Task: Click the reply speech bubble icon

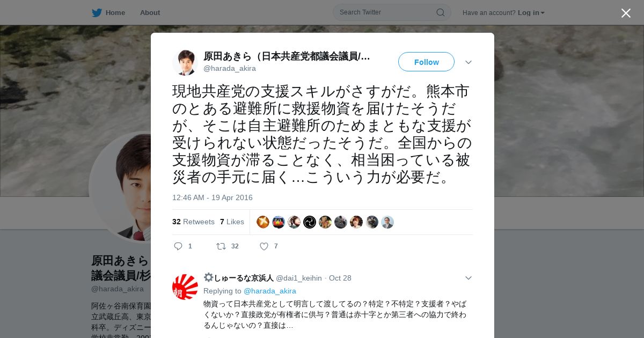Action: pos(178,246)
